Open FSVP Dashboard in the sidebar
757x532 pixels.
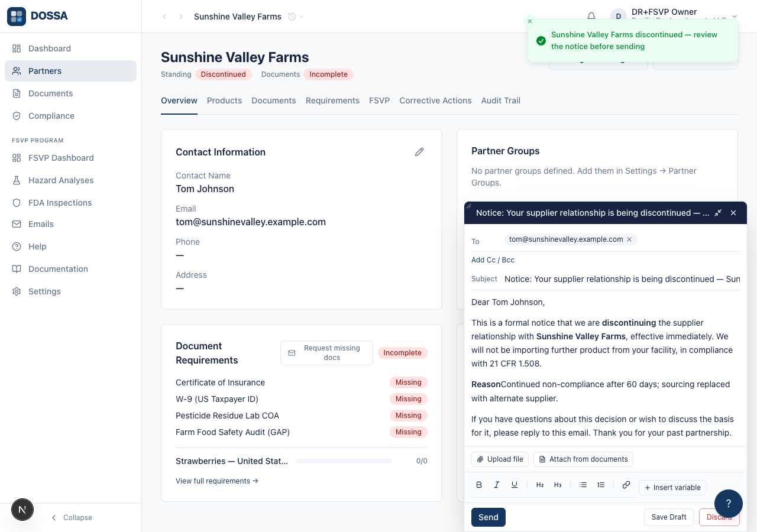pyautogui.click(x=70, y=158)
